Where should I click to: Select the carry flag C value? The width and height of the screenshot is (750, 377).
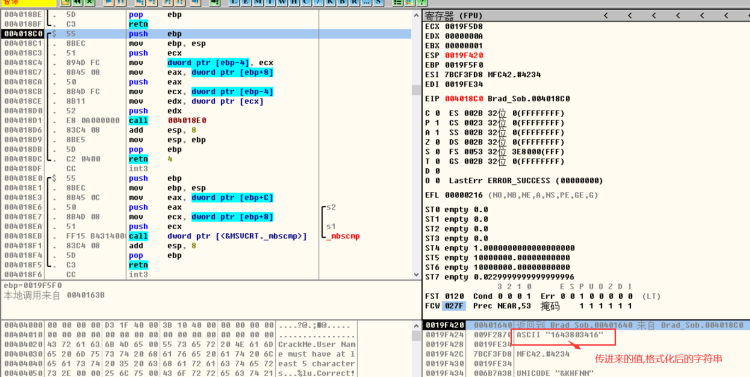[437, 113]
